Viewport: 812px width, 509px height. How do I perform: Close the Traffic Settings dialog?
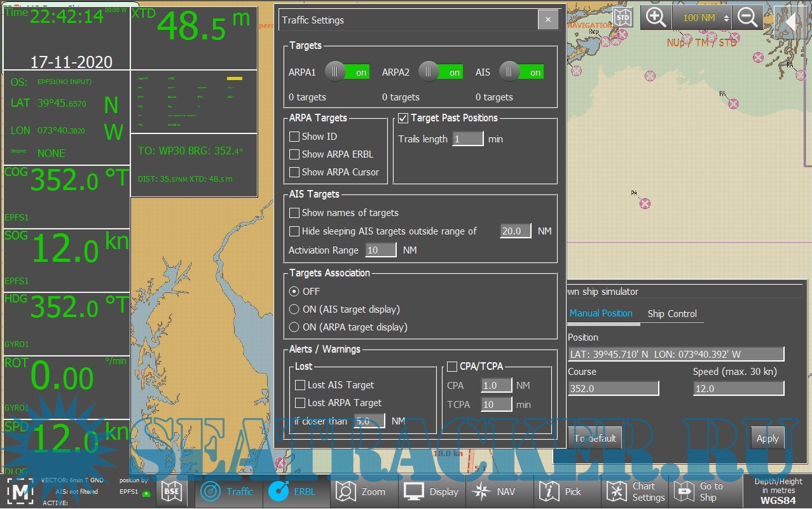(548, 20)
